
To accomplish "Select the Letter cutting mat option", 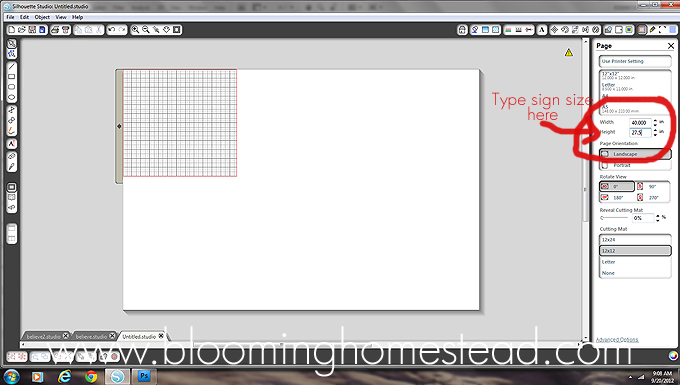I will [x=635, y=262].
